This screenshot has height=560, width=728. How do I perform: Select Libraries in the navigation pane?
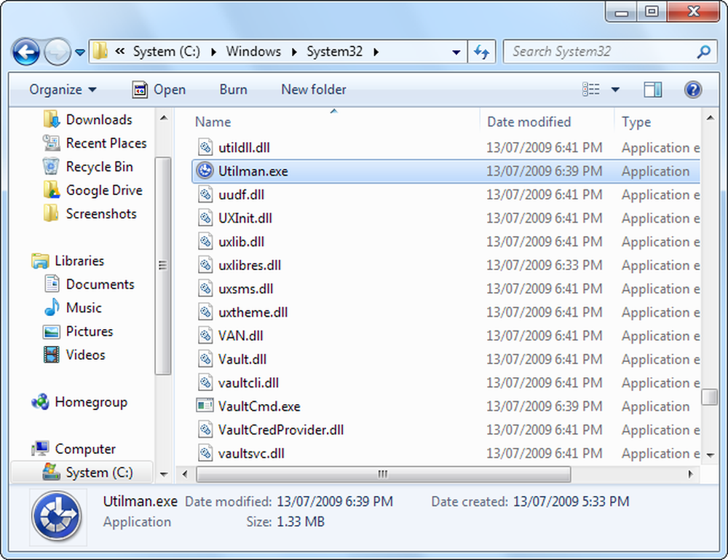click(68, 261)
